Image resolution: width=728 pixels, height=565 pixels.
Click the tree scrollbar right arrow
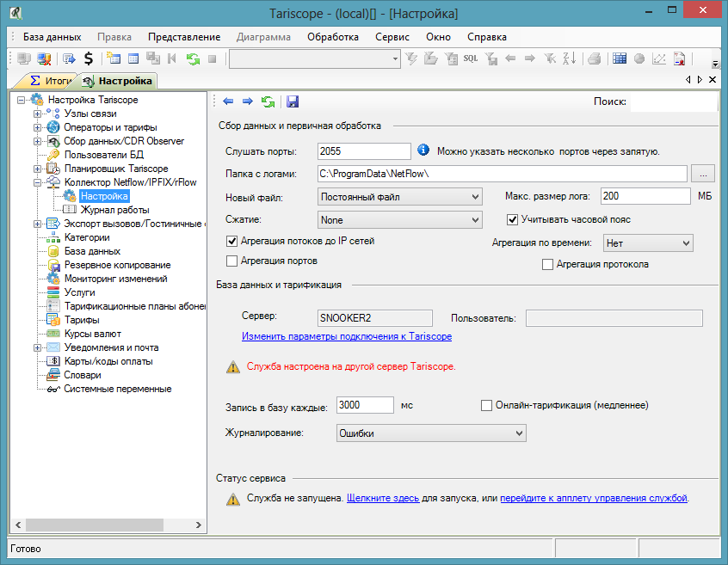(198, 525)
